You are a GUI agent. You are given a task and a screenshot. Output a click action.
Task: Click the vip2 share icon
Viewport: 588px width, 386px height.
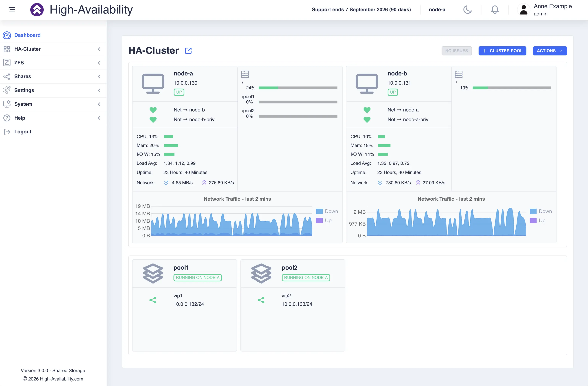tap(261, 300)
